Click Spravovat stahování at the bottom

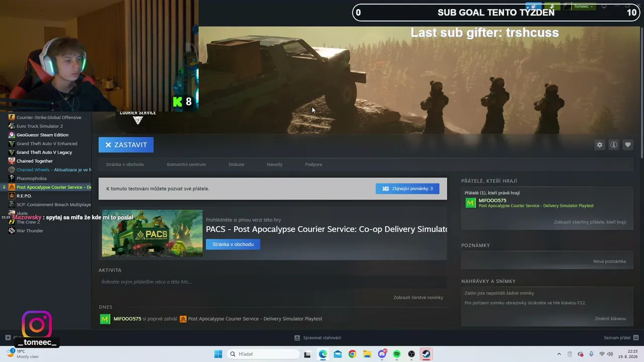(322, 338)
